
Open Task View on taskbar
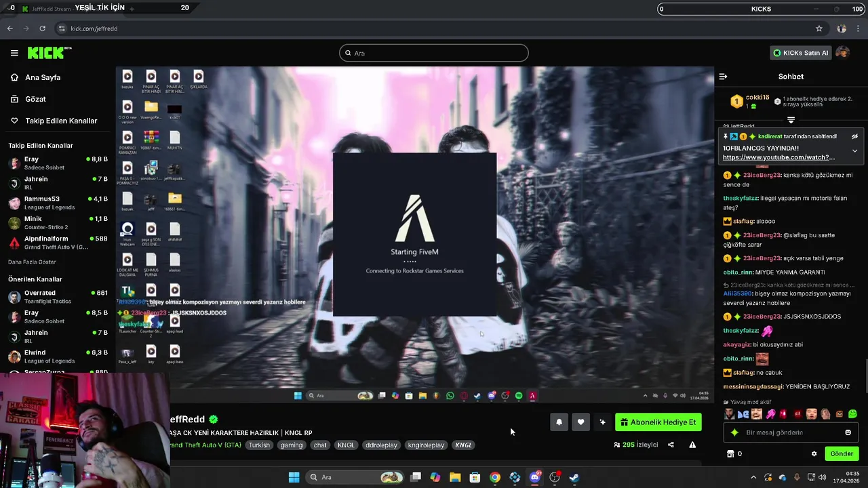(416, 477)
